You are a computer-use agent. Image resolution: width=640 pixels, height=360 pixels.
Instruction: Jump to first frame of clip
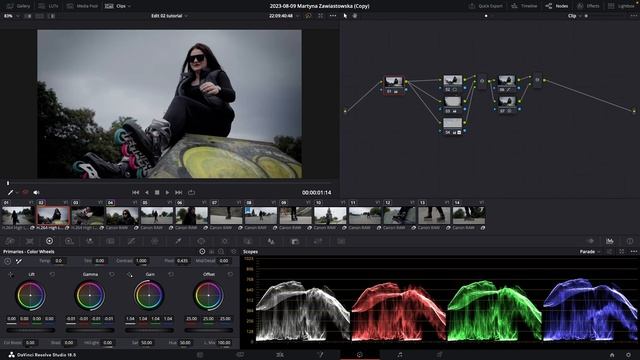click(136, 192)
